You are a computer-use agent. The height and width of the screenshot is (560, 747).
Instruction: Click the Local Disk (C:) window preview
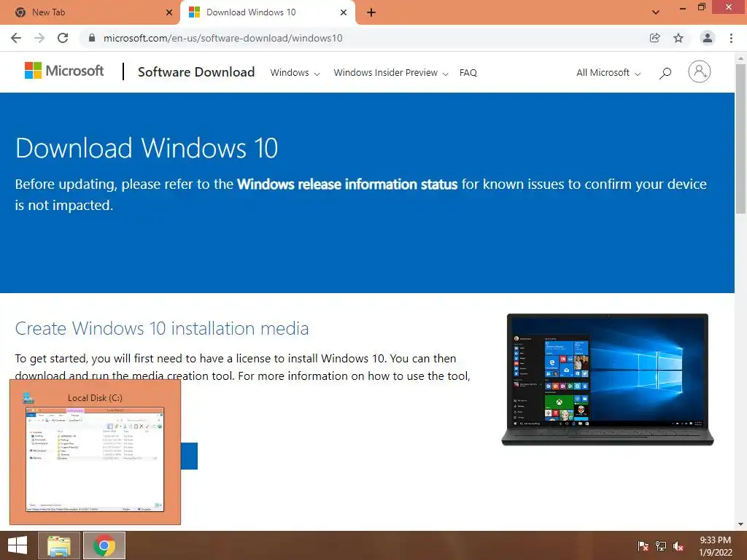[x=95, y=452]
